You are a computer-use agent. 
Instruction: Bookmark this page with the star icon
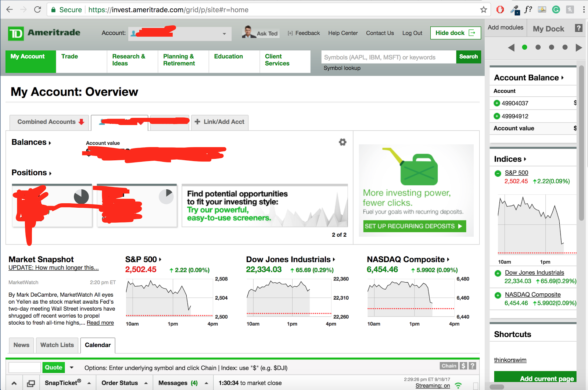[x=484, y=10]
